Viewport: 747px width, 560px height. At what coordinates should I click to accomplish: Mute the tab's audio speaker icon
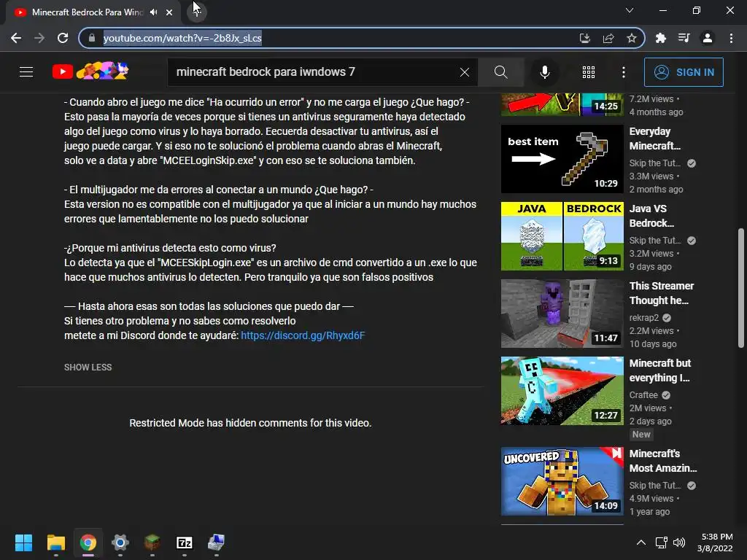[153, 12]
